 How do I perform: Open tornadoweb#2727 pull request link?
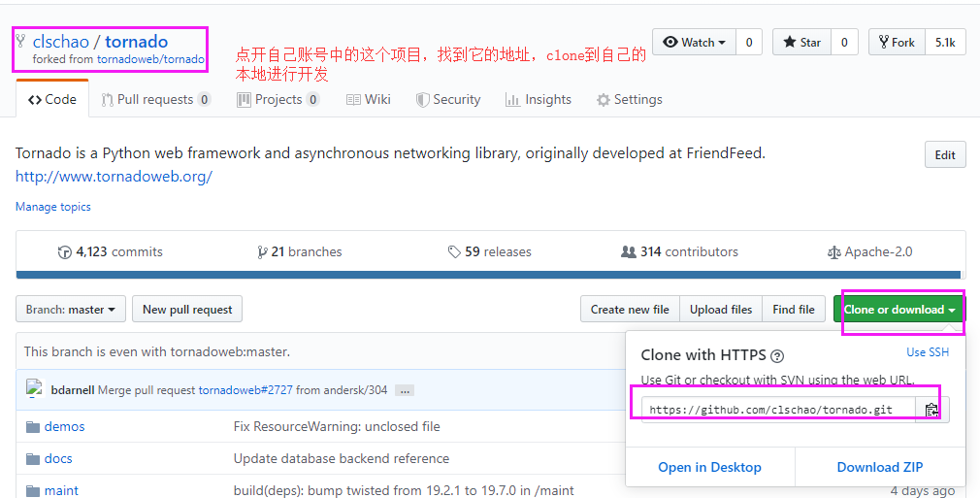pos(245,390)
